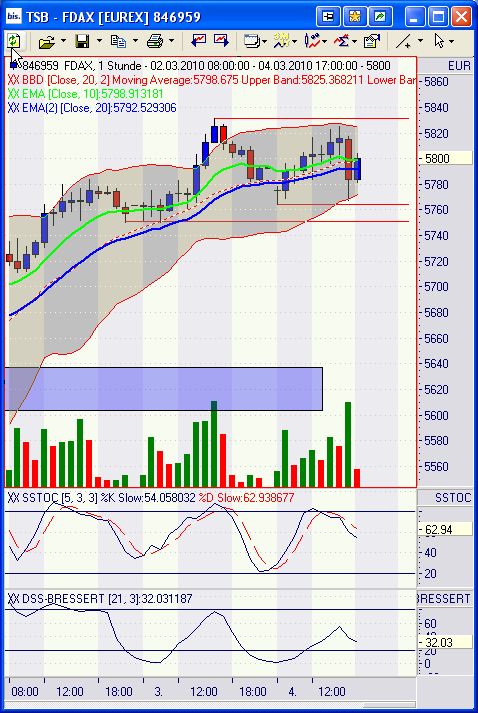Click the %D Slow:62.938677 label

(246, 498)
